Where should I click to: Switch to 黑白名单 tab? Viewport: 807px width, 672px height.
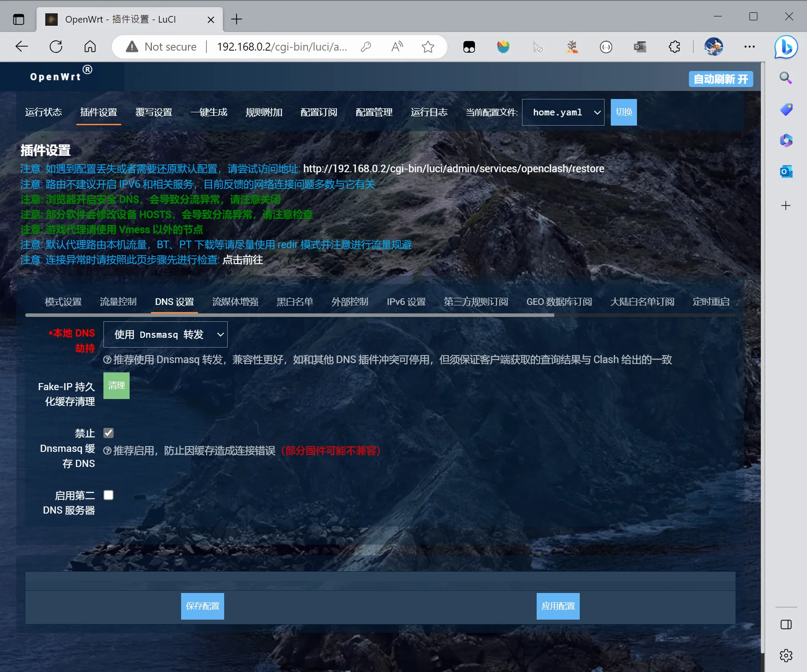(x=295, y=302)
